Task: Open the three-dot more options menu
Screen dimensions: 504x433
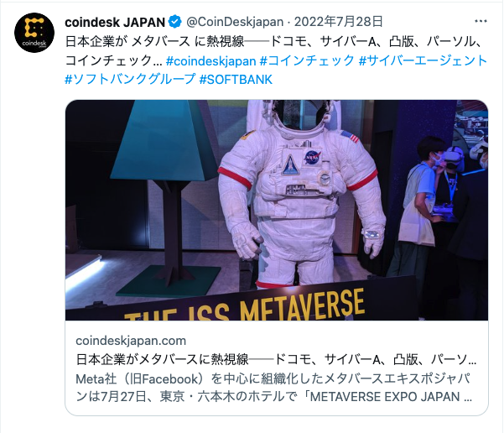Action: click(481, 21)
